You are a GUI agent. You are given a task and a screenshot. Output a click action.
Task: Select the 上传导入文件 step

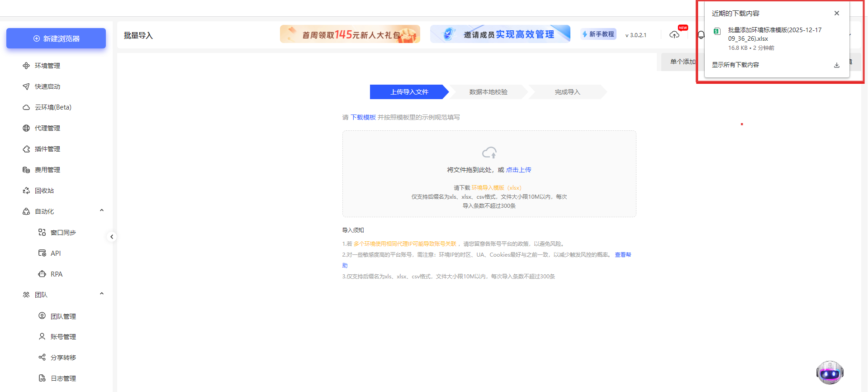[x=409, y=92]
